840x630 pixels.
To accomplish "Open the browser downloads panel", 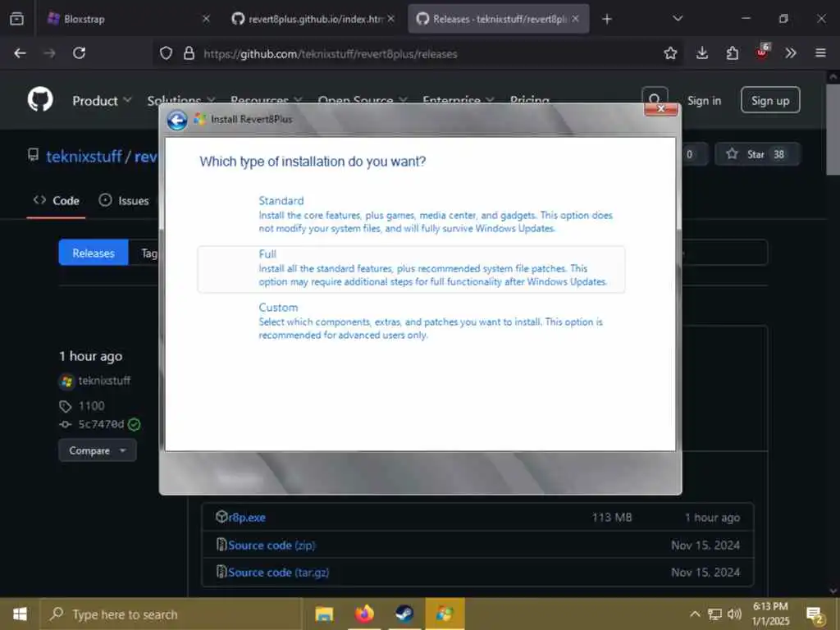I will pyautogui.click(x=702, y=53).
